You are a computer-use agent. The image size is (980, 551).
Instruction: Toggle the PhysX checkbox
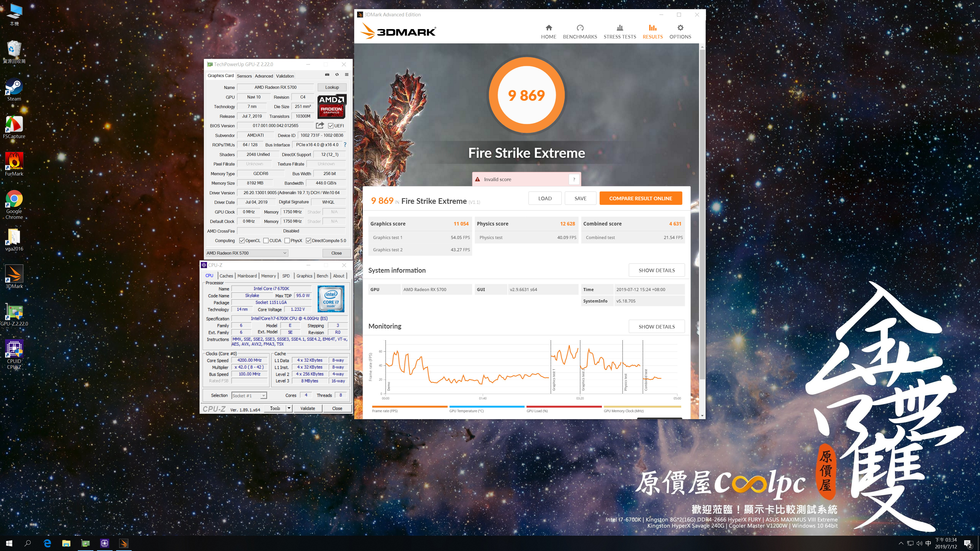point(287,240)
